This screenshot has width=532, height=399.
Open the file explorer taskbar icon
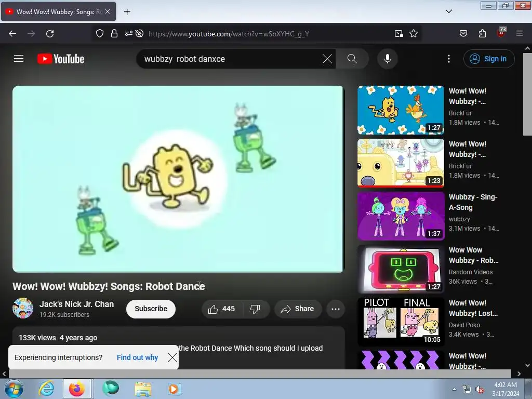click(143, 389)
